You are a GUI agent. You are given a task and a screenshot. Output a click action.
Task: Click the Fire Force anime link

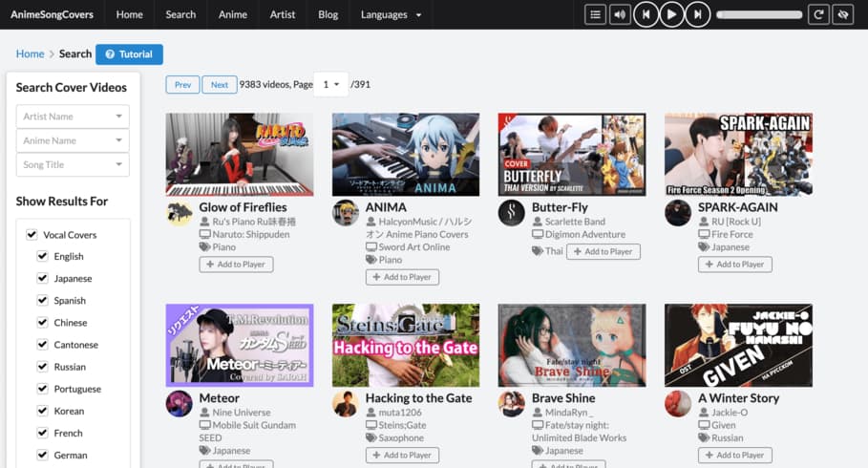tap(731, 234)
